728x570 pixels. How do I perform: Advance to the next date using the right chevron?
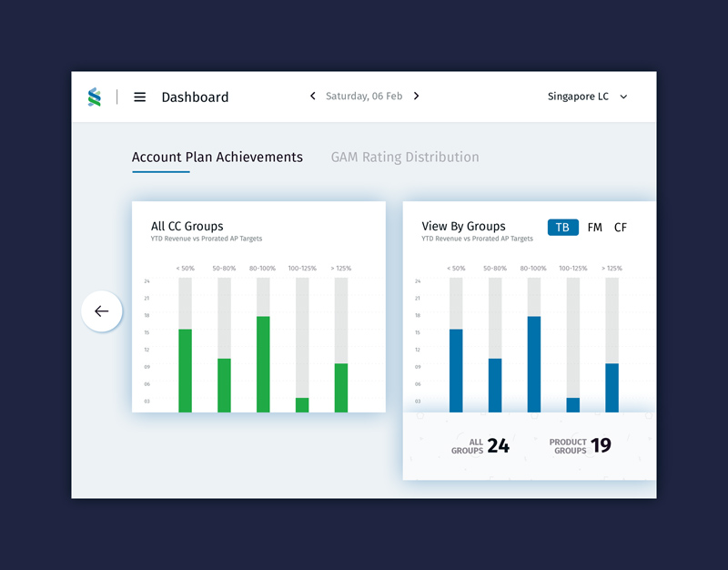pyautogui.click(x=417, y=96)
